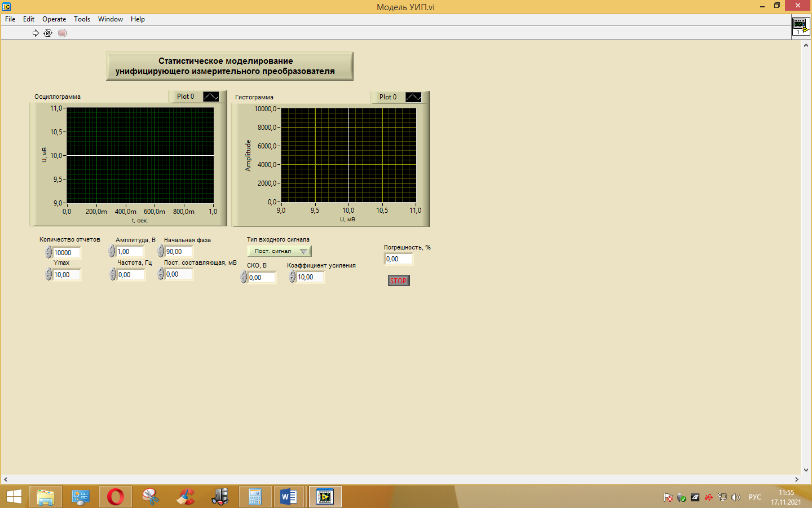Click the Пост. составляющая stepper arrows

tap(161, 274)
